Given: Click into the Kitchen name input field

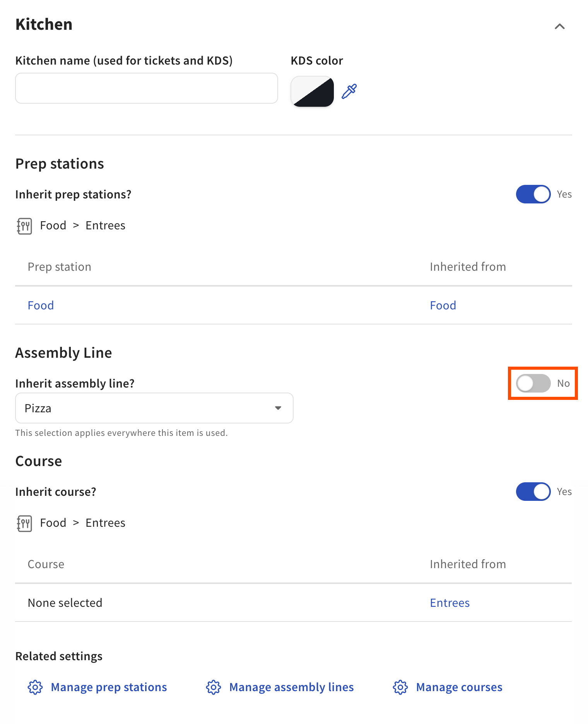Looking at the screenshot, I should [x=147, y=88].
